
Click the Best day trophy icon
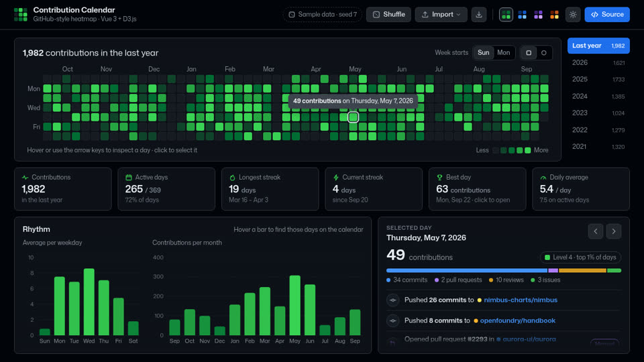(439, 177)
